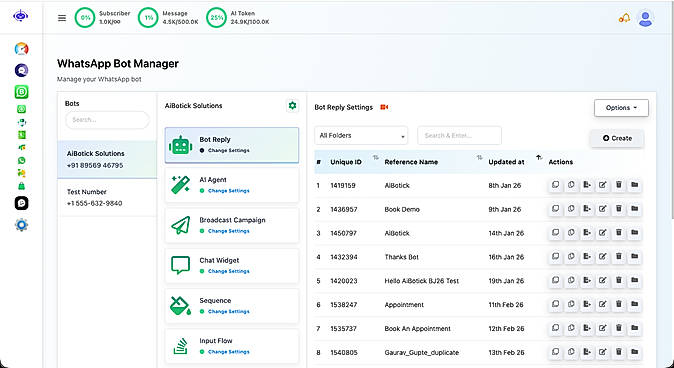Click the AiBotick robot logo
The width and height of the screenshot is (674, 368).
[x=21, y=16]
